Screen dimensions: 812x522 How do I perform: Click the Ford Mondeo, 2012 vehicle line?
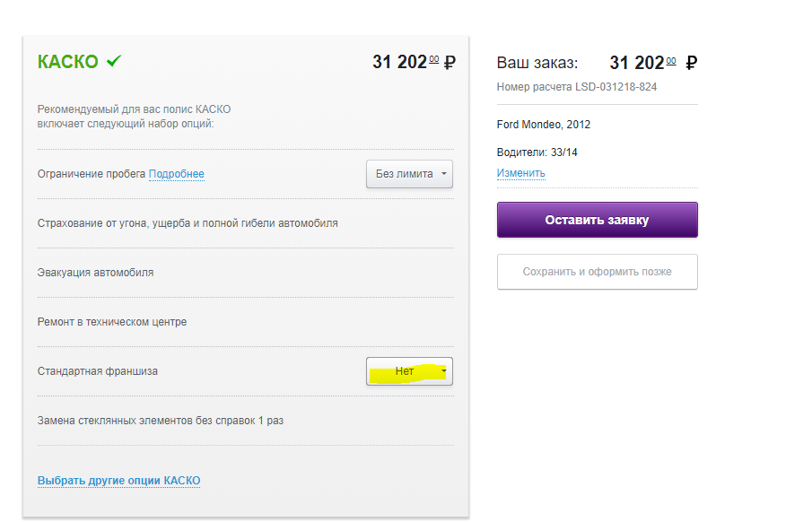coord(544,125)
